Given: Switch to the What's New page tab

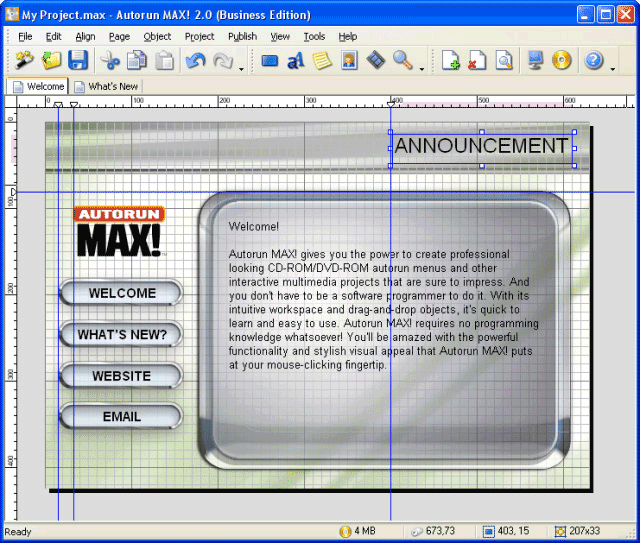Looking at the screenshot, I should click(107, 87).
